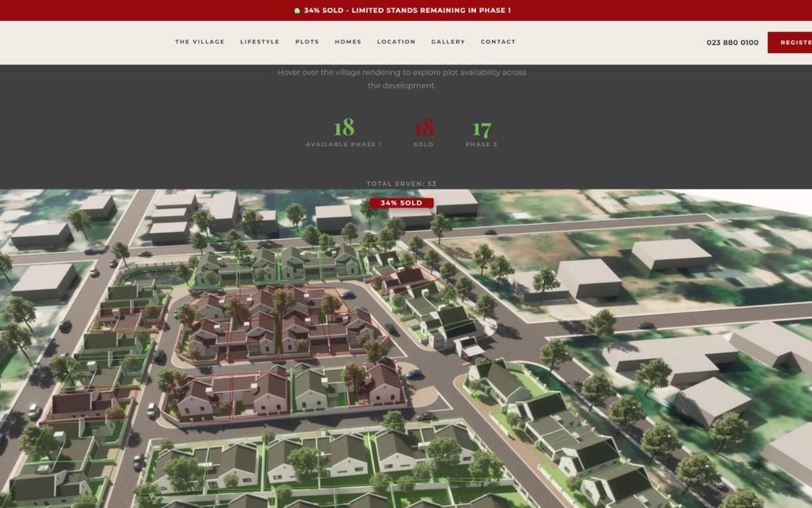Open the Contact nav link
This screenshot has width=812, height=508.
[x=498, y=42]
